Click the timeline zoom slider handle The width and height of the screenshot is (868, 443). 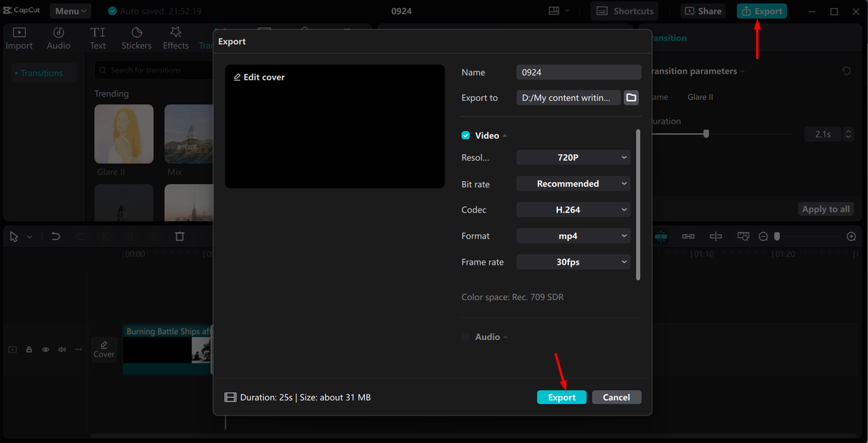click(x=777, y=237)
